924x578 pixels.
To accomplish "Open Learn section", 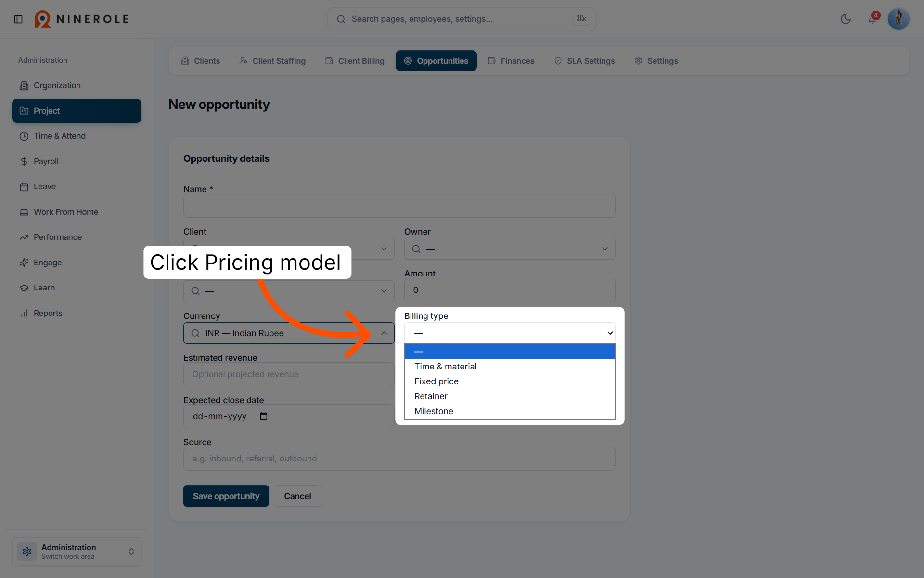I will click(x=77, y=288).
